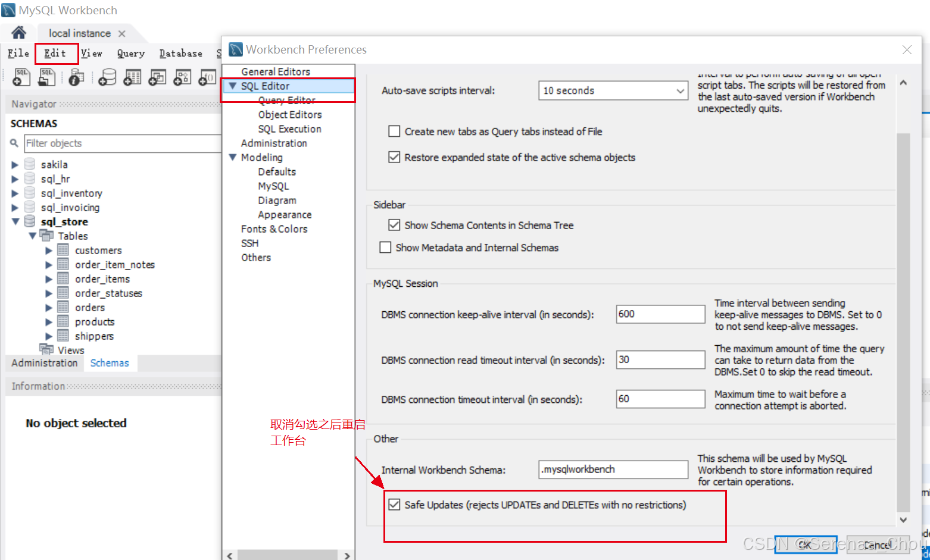
Task: Uncheck Restore expanded state of schema objects
Action: pyautogui.click(x=394, y=157)
